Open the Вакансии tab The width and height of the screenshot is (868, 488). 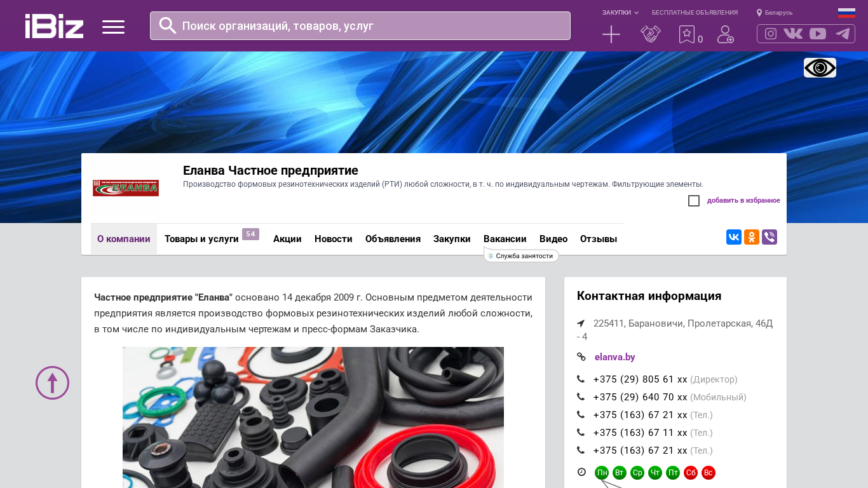pos(505,239)
